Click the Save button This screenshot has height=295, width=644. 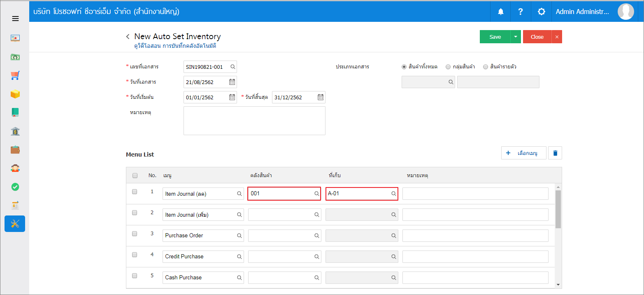tap(495, 37)
